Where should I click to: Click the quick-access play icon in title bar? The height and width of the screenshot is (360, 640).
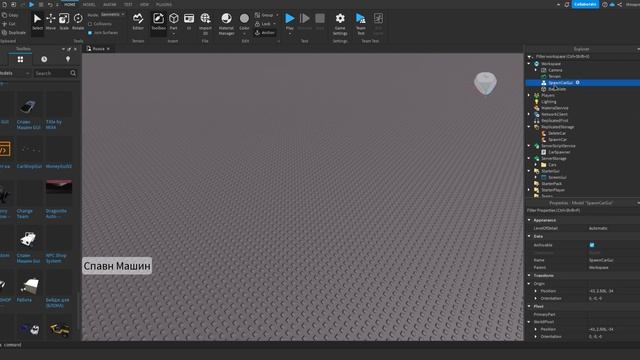pyautogui.click(x=31, y=4)
